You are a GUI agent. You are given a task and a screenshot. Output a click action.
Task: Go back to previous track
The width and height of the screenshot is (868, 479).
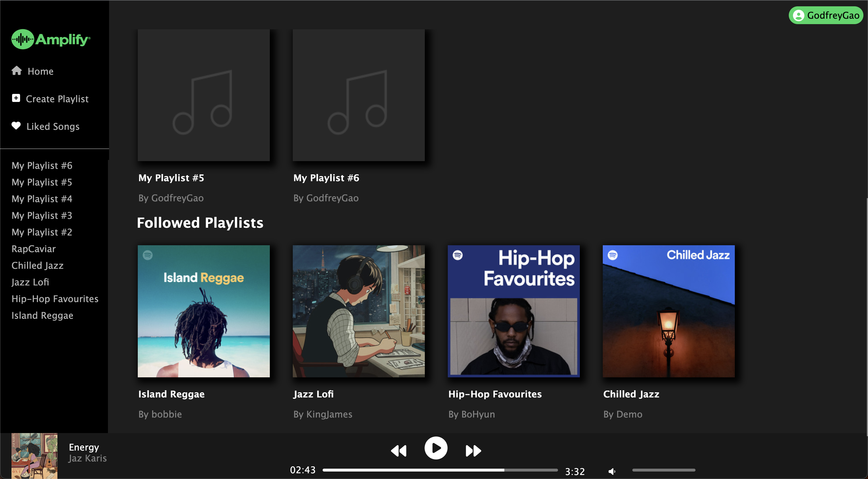[x=399, y=450]
